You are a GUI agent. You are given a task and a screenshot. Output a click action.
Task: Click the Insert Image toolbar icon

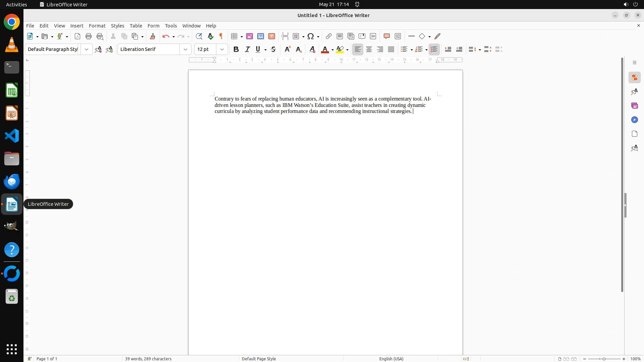tap(249, 36)
